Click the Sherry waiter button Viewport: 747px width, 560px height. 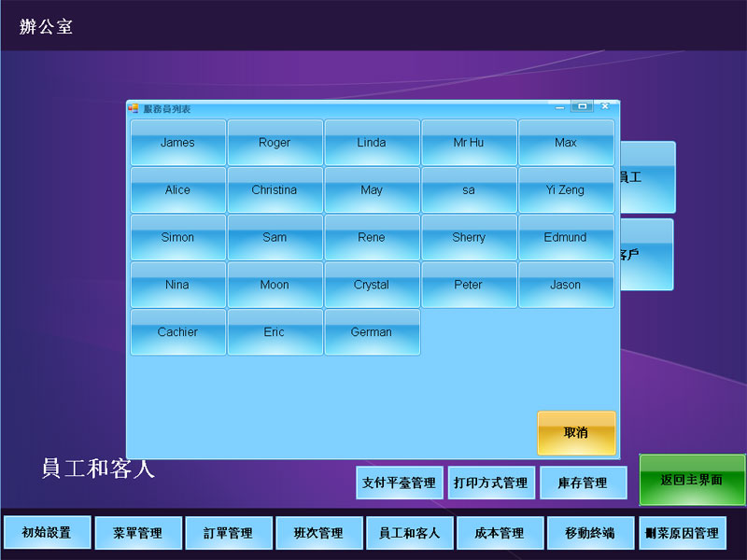tap(469, 238)
